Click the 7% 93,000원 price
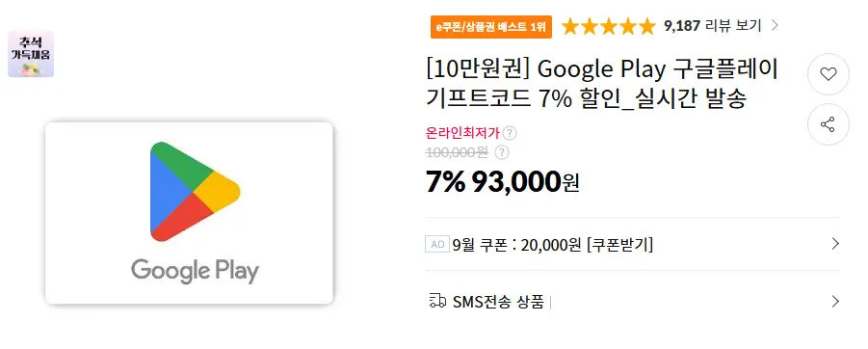This screenshot has width=868, height=349. click(x=502, y=181)
